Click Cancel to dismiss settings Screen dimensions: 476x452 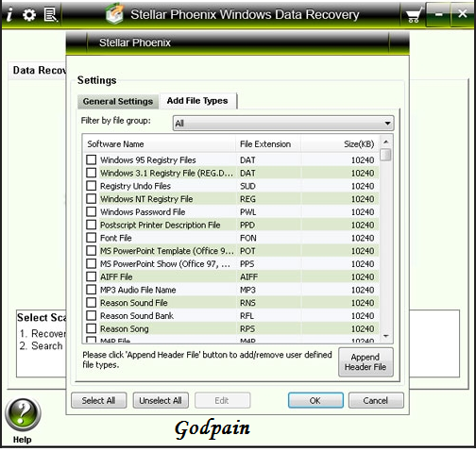click(x=376, y=400)
